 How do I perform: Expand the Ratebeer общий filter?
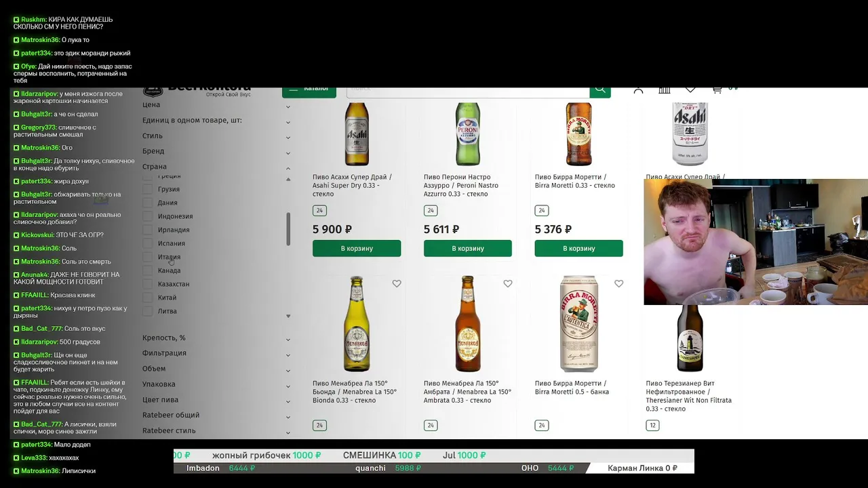click(216, 415)
